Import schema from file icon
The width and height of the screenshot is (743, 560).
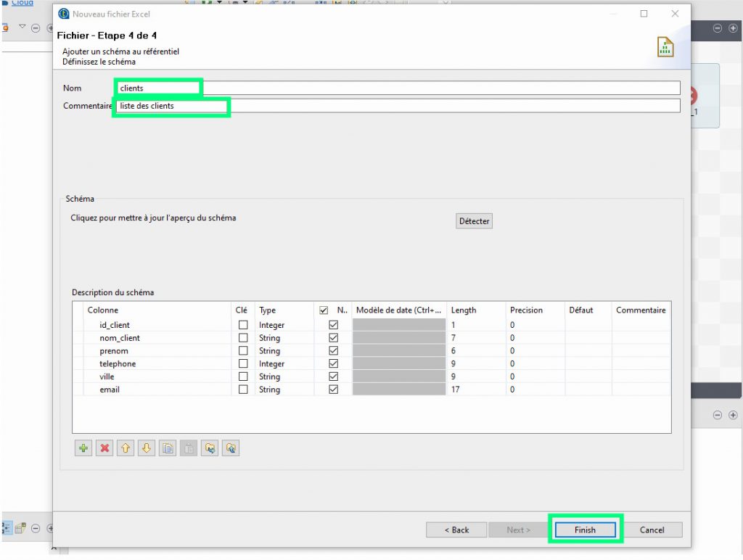tap(210, 448)
